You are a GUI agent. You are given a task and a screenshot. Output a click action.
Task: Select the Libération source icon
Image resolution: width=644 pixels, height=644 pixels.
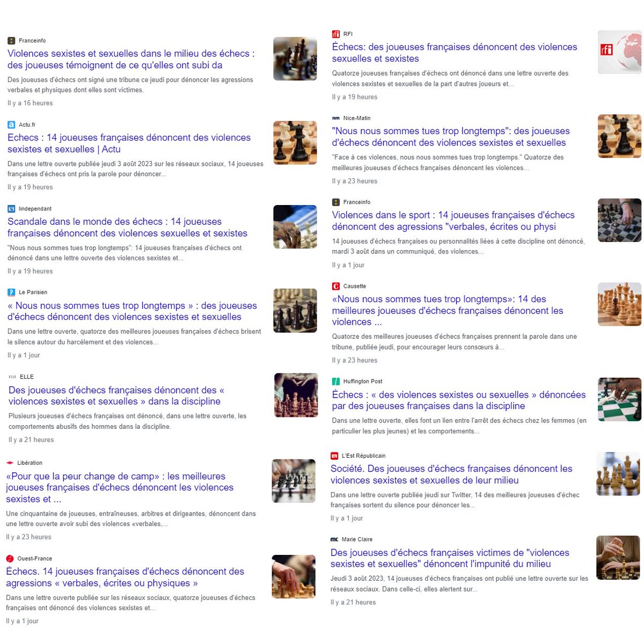coord(9,462)
